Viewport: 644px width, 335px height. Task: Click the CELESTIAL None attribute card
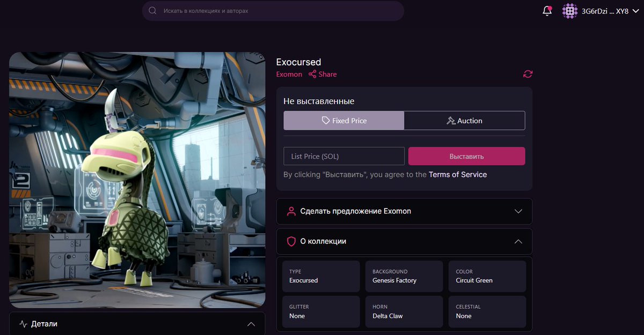click(487, 311)
